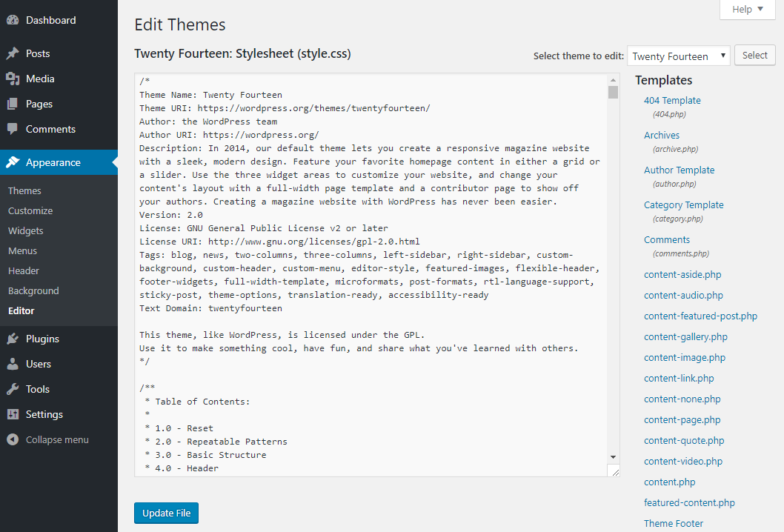Image resolution: width=784 pixels, height=532 pixels.
Task: Open the Author Template link
Action: pyautogui.click(x=679, y=170)
